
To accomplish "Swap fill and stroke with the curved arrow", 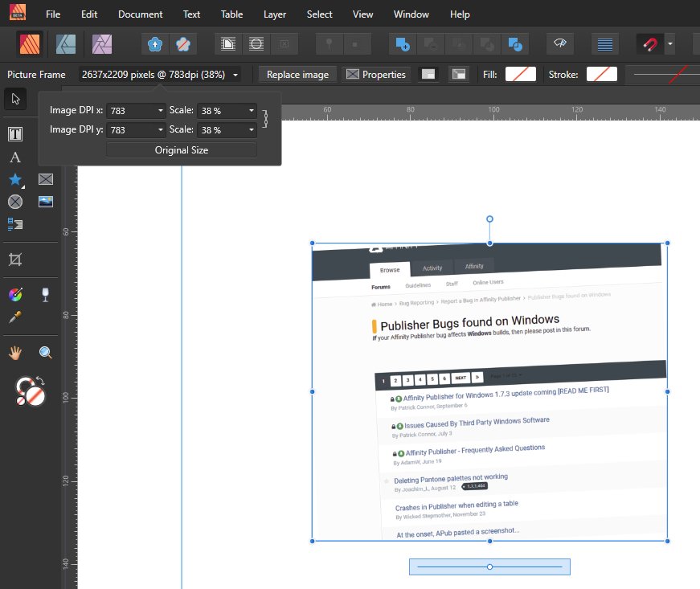I will point(40,381).
